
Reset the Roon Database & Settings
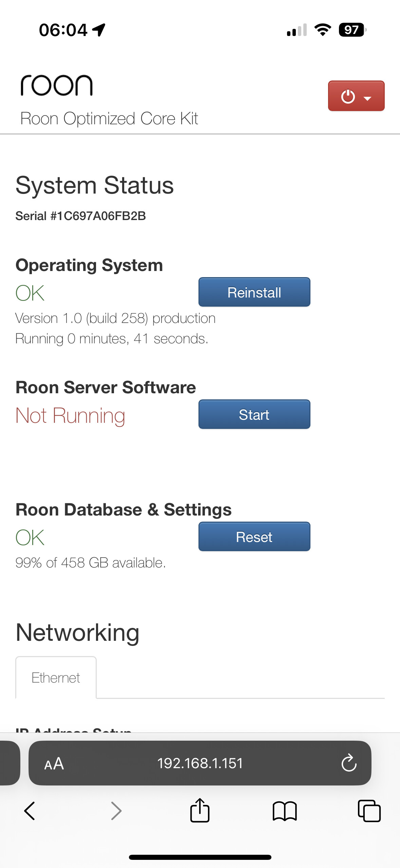[x=254, y=537]
